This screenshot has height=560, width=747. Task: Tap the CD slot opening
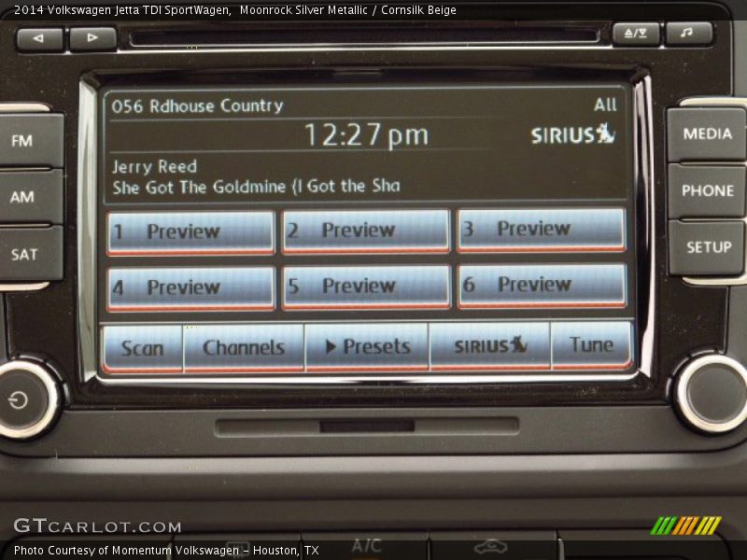364,36
